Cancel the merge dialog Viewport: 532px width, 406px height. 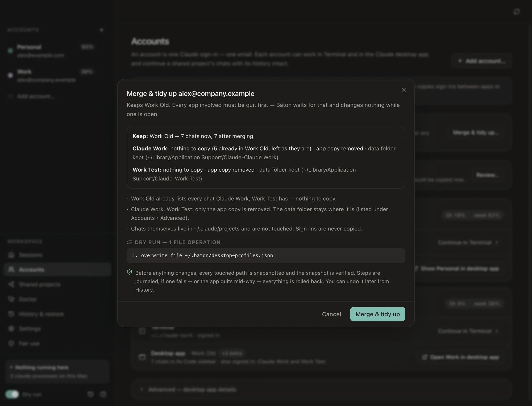pyautogui.click(x=331, y=314)
